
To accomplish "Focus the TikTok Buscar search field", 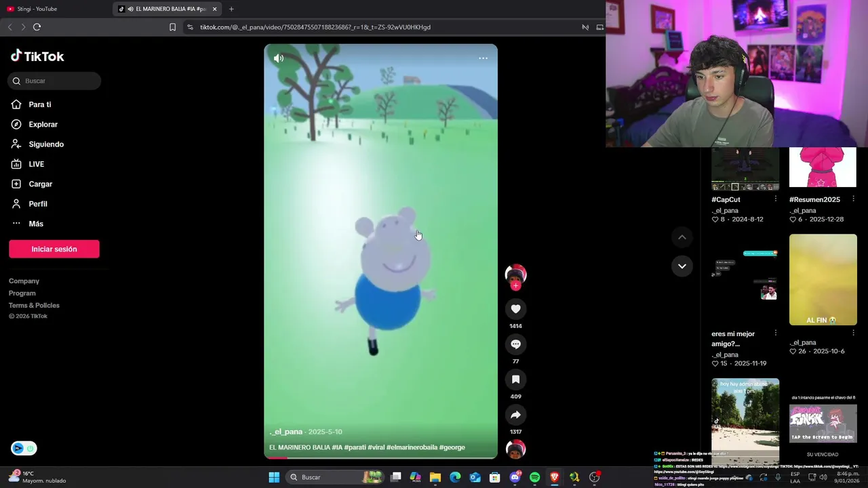I will click(55, 81).
